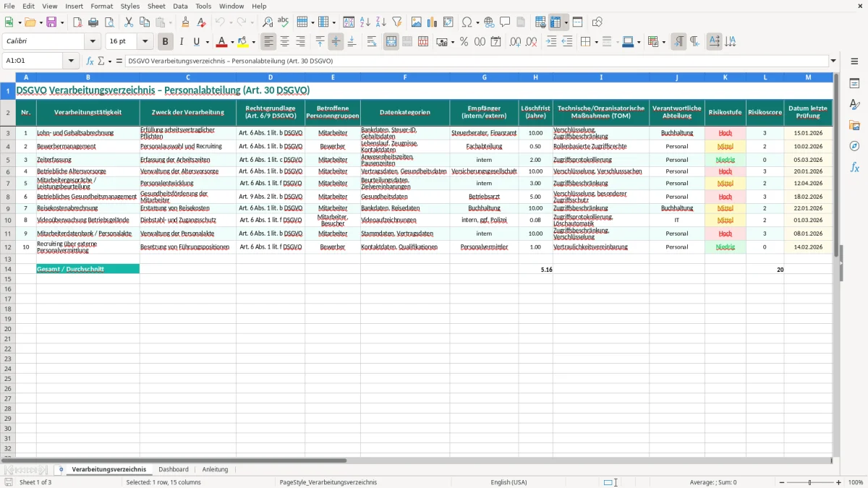Open the Background Color dropdown arrow
The height and width of the screenshot is (488, 868).
point(254,42)
